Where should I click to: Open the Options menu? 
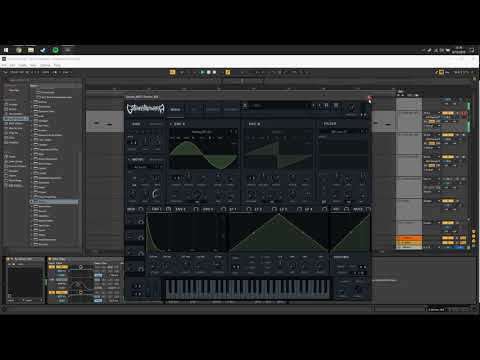click(45, 65)
